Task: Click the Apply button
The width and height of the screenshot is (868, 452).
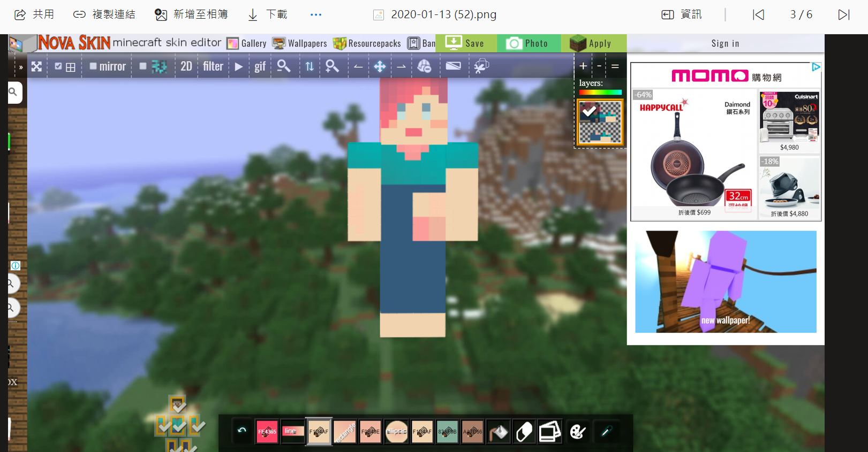Action: (x=594, y=43)
